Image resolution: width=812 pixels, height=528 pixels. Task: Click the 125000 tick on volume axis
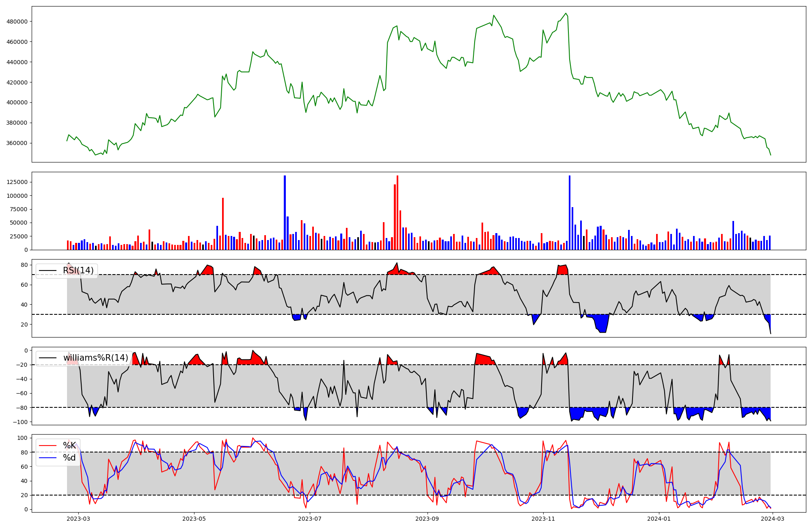[17, 182]
